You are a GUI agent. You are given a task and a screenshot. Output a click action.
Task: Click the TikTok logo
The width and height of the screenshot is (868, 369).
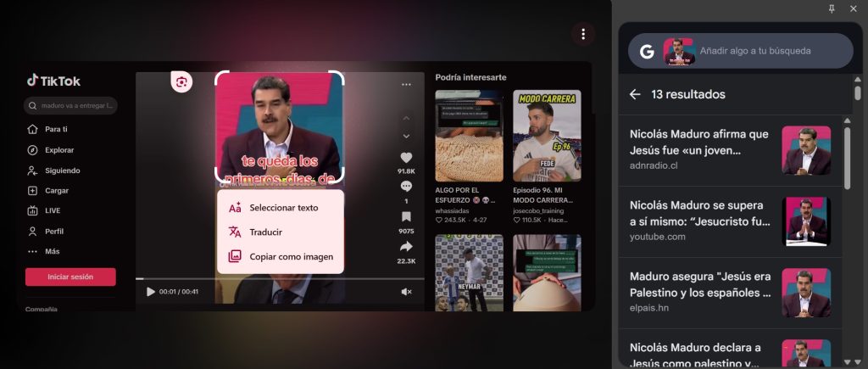pos(53,81)
